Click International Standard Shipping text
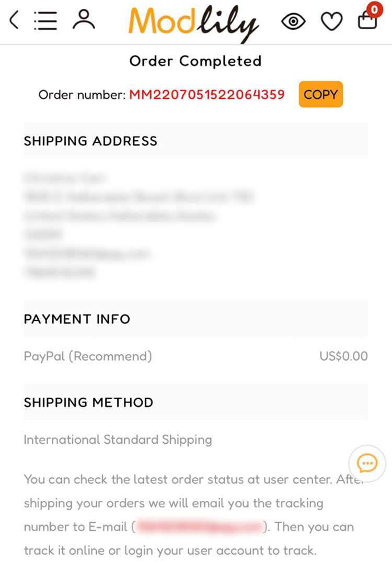 [118, 440]
